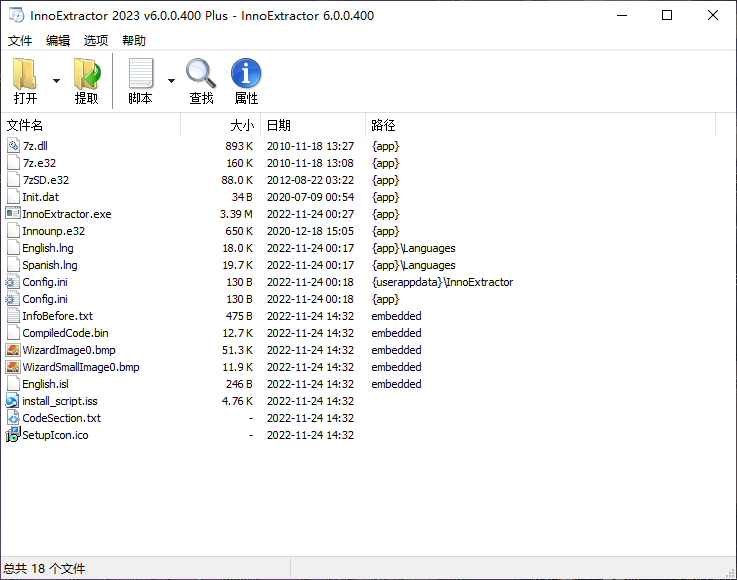Click the size value 3.39 M
The image size is (737, 580).
tap(236, 214)
